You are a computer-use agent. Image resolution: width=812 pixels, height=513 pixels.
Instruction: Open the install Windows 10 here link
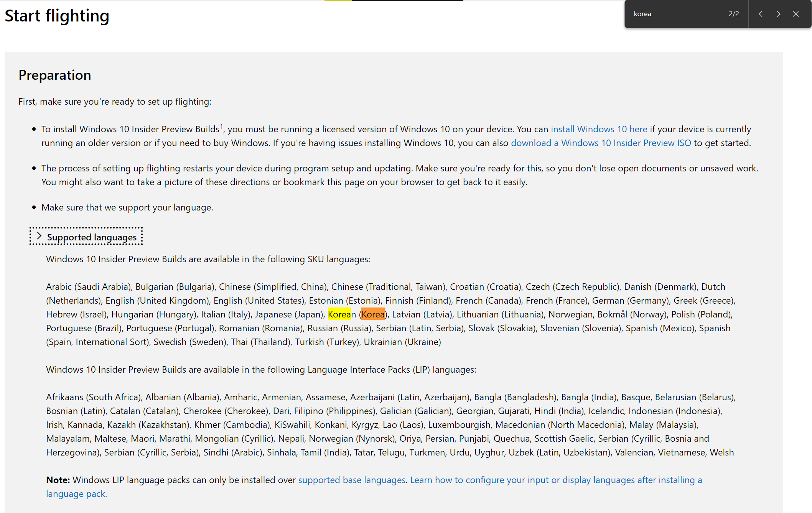pyautogui.click(x=599, y=129)
